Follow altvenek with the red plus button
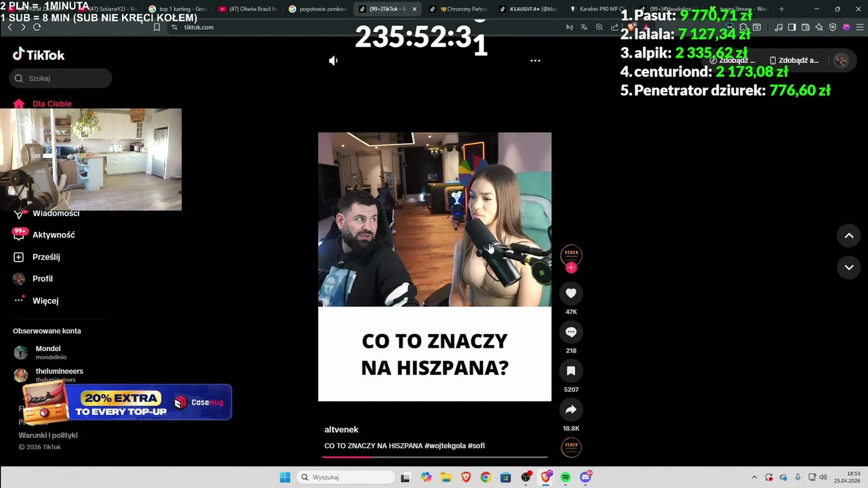Viewport: 868px width, 488px height. (x=571, y=268)
